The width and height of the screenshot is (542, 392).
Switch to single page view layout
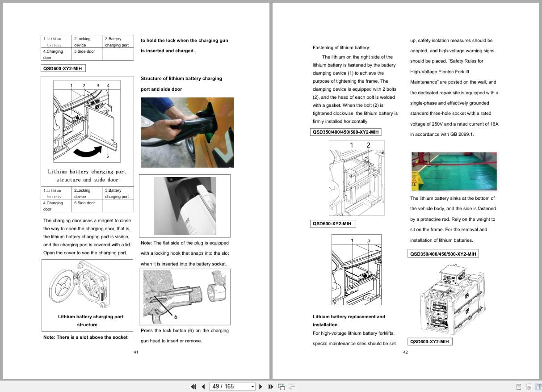coord(519,387)
